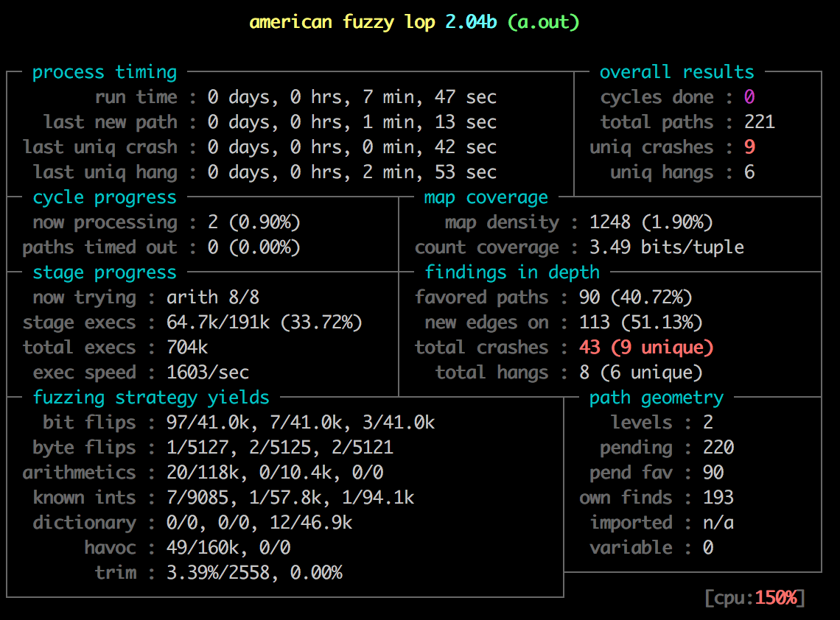Click the bit flips value '97/41.0k, 7/41.0k, 3/41.0k'
Screen dimensions: 840x620
pyautogui.click(x=301, y=423)
